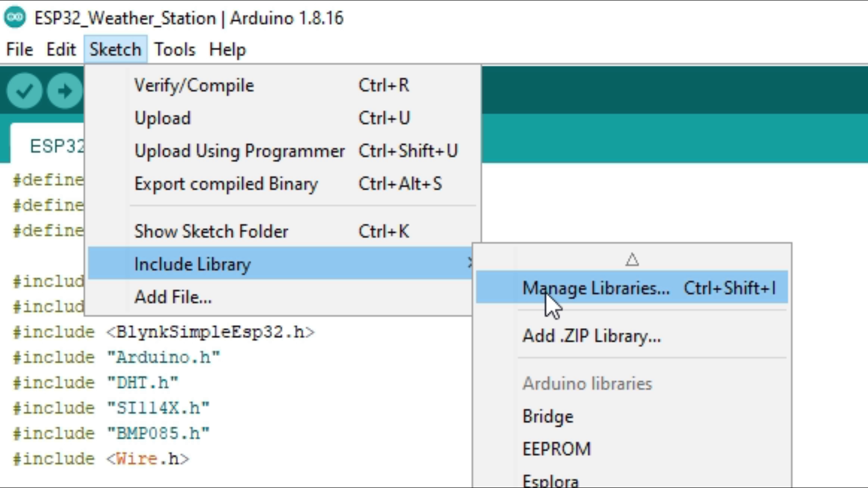Open the Help menu
Viewport: 868px width, 488px height.
pos(227,50)
